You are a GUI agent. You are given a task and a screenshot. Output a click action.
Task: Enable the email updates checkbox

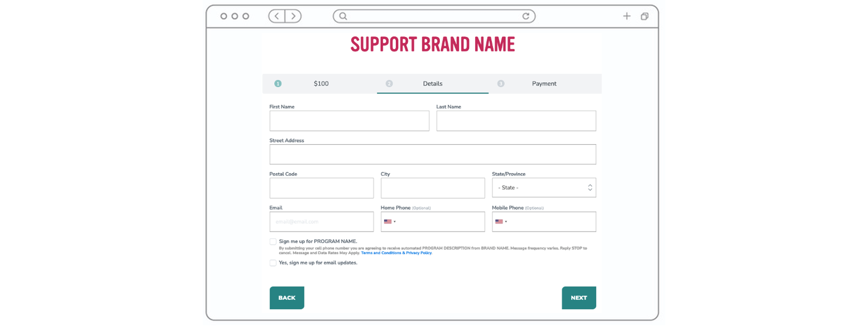pos(273,263)
